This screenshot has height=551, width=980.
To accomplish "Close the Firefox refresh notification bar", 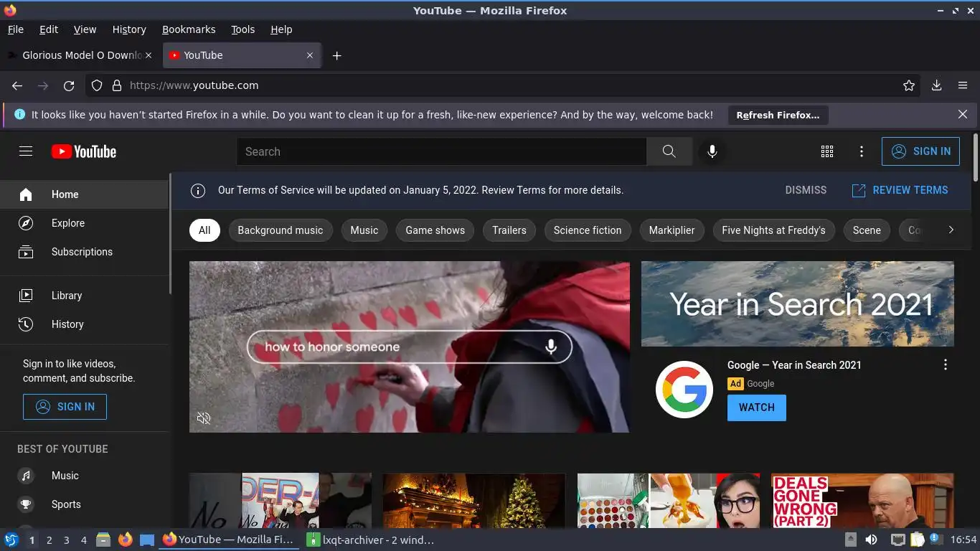I will coord(963,114).
